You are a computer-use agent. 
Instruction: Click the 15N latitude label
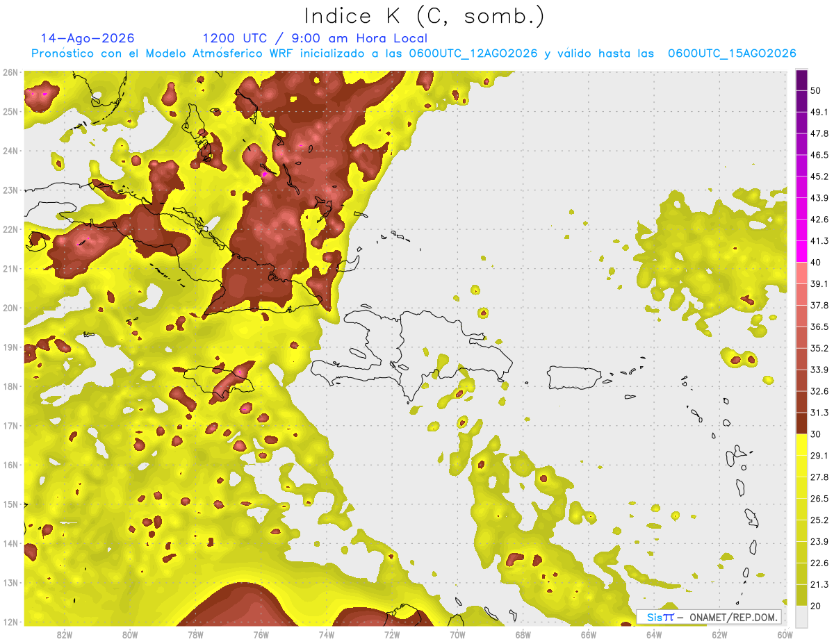[x=10, y=504]
